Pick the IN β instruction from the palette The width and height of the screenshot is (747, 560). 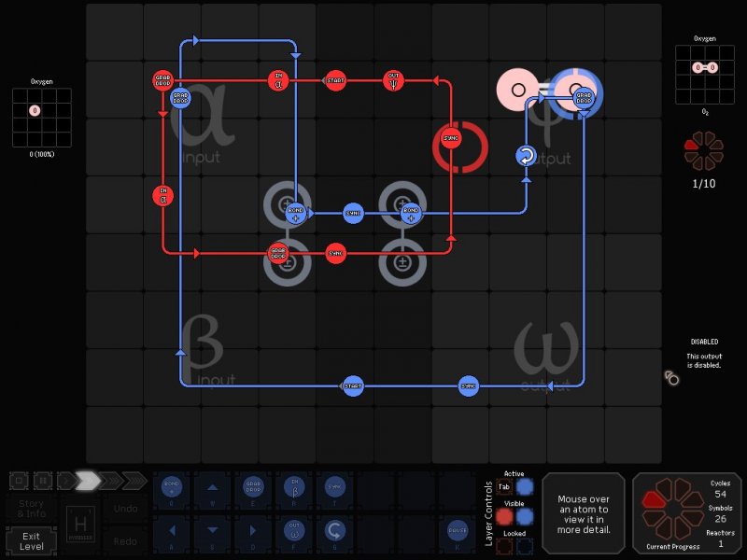[x=294, y=489]
